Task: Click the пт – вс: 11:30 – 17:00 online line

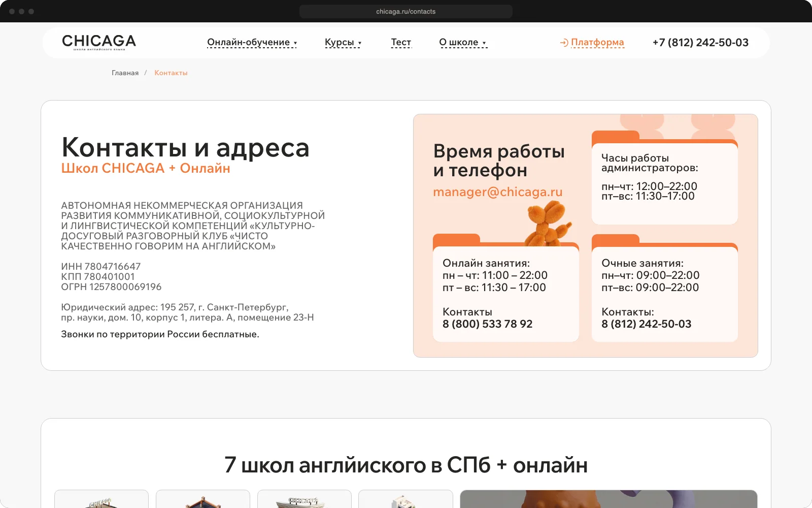Action: click(494, 288)
